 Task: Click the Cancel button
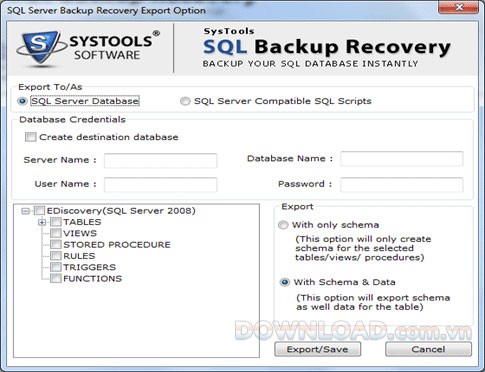pyautogui.click(x=428, y=349)
